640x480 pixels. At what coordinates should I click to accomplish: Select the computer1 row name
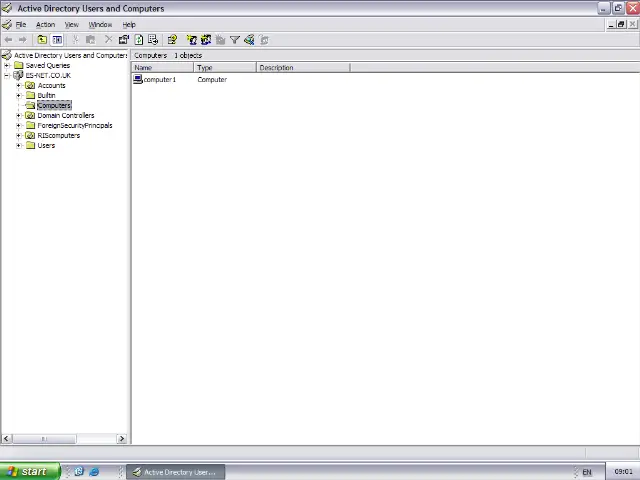coord(160,80)
